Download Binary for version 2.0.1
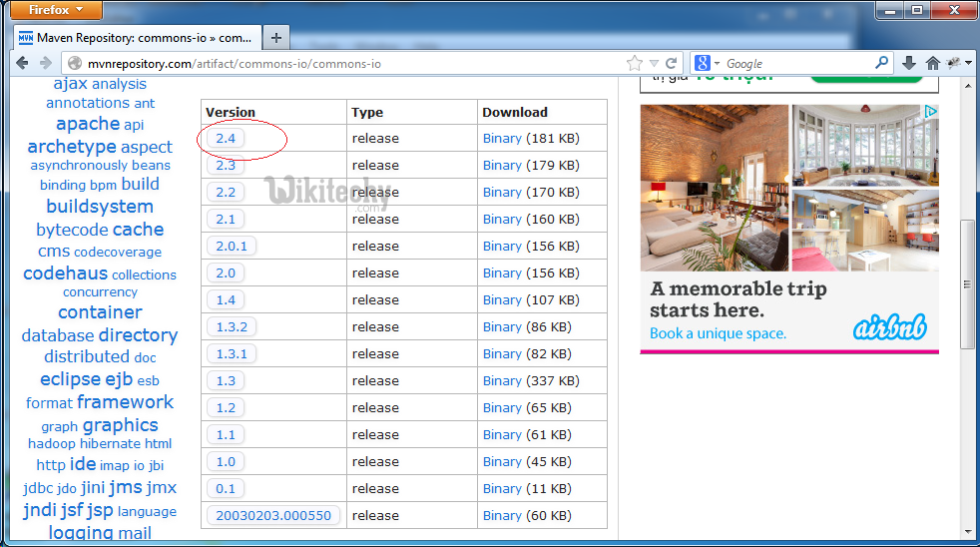The width and height of the screenshot is (980, 547). 502,246
